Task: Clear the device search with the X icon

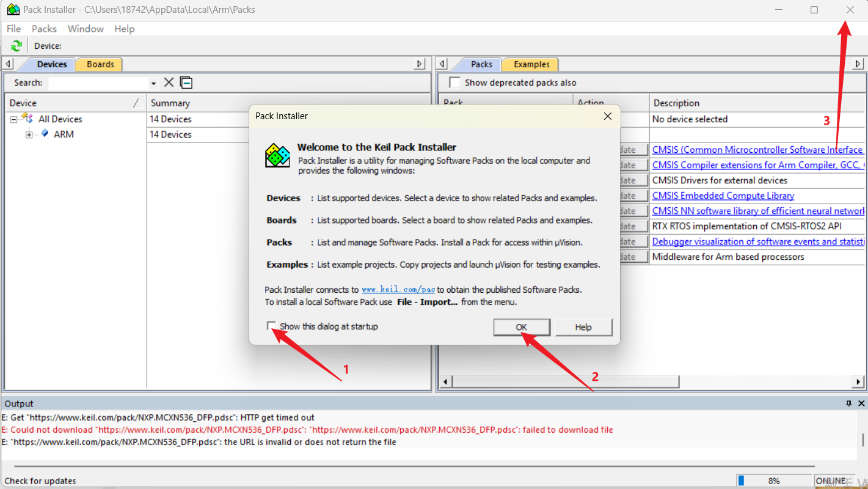Action: (x=169, y=83)
